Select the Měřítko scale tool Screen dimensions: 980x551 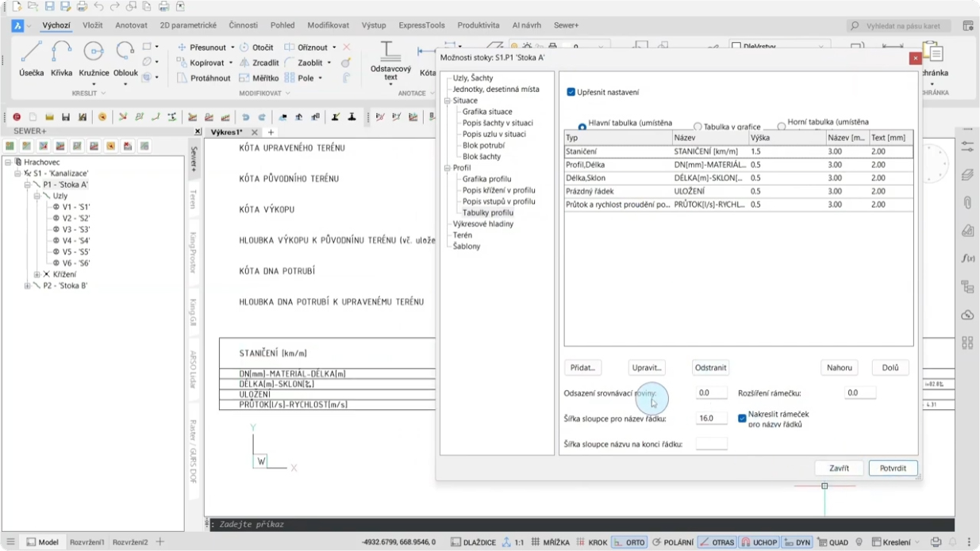259,78
